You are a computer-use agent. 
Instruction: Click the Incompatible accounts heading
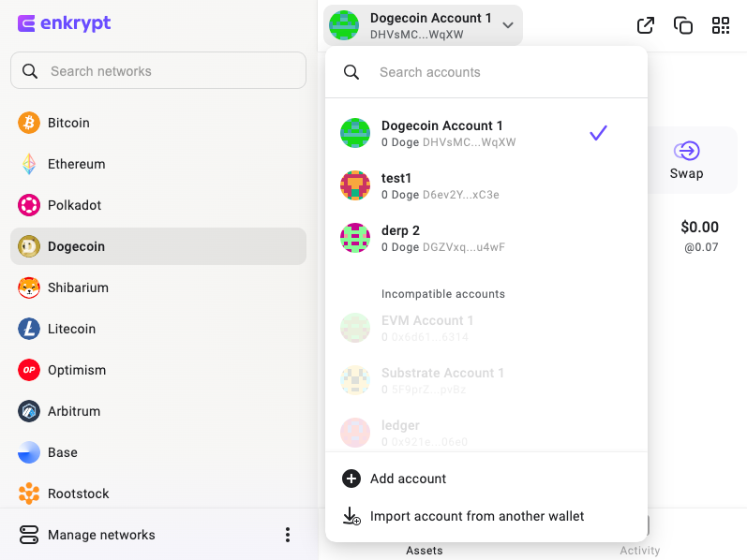click(x=443, y=294)
